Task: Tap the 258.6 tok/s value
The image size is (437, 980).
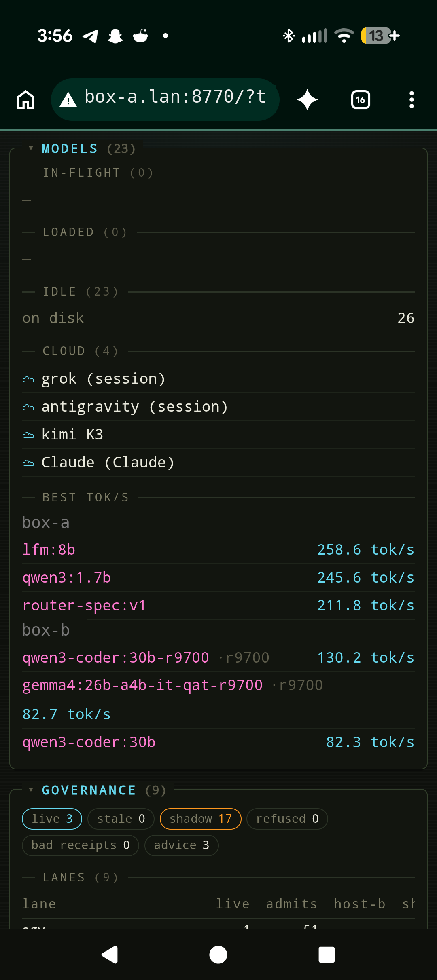Action: point(366,550)
